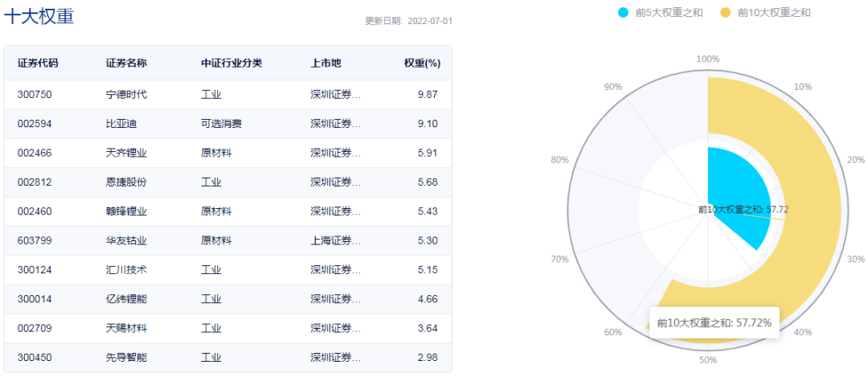Select the 先导智能 name cell

[126, 358]
